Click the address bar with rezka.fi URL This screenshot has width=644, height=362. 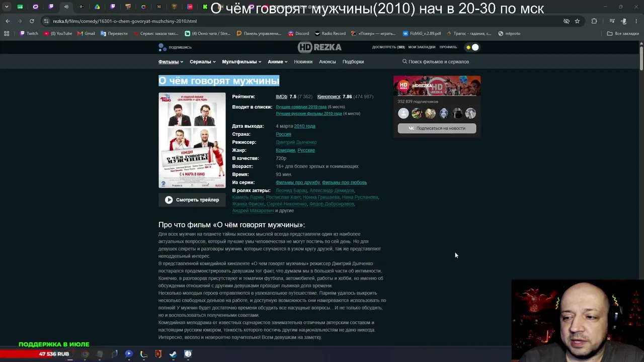[x=302, y=21]
